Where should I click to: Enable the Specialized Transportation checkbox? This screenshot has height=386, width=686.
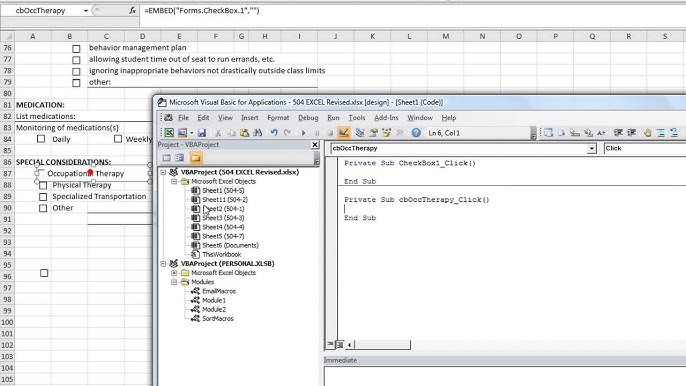coord(43,197)
